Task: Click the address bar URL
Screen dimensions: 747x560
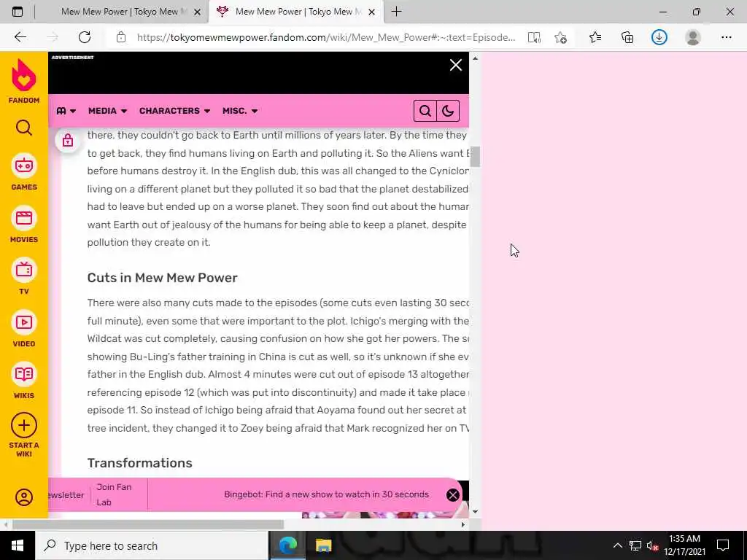Action: (x=326, y=37)
